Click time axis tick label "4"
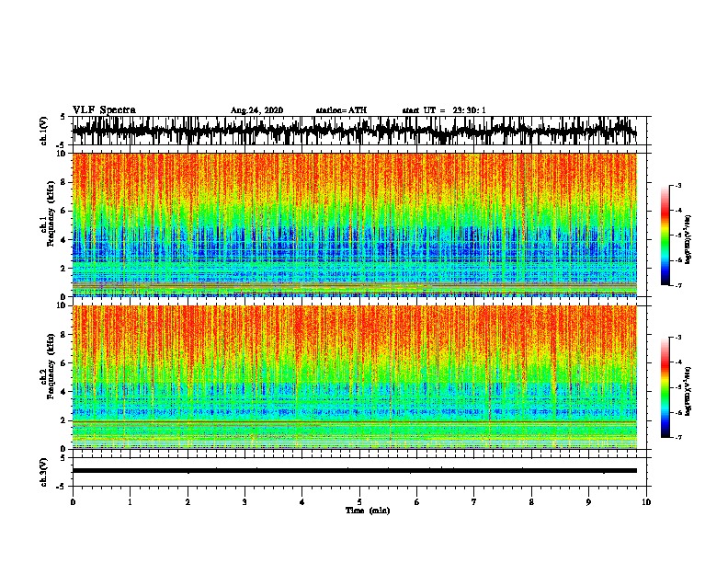This screenshot has height=563, width=728. pos(302,502)
